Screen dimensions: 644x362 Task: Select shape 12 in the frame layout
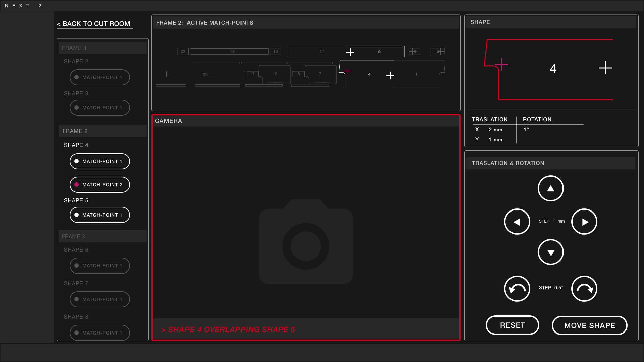(x=275, y=74)
